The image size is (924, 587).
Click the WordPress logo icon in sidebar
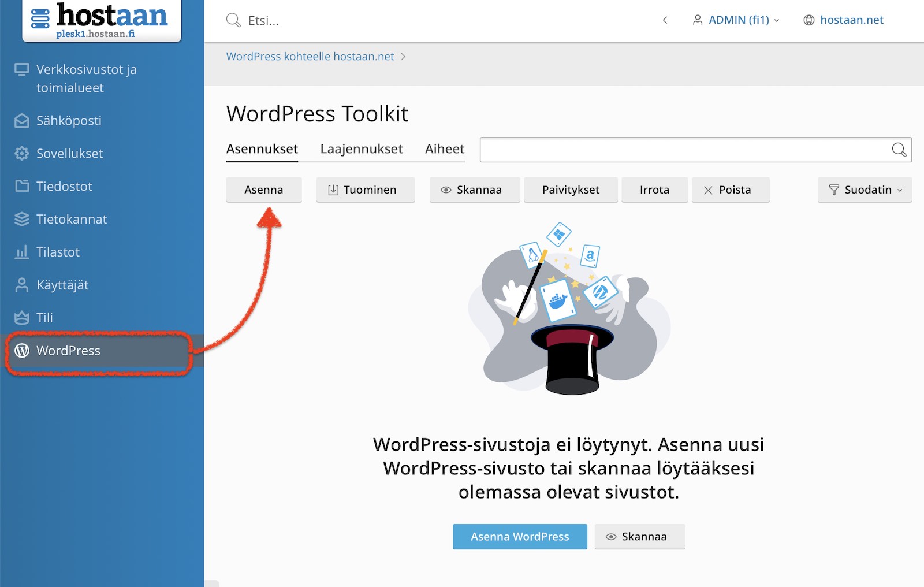pos(22,351)
